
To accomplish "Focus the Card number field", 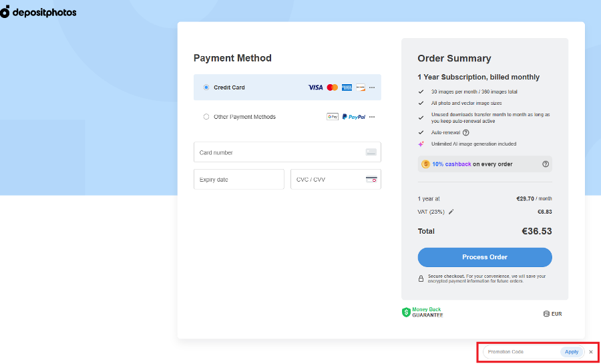I will pyautogui.click(x=280, y=152).
